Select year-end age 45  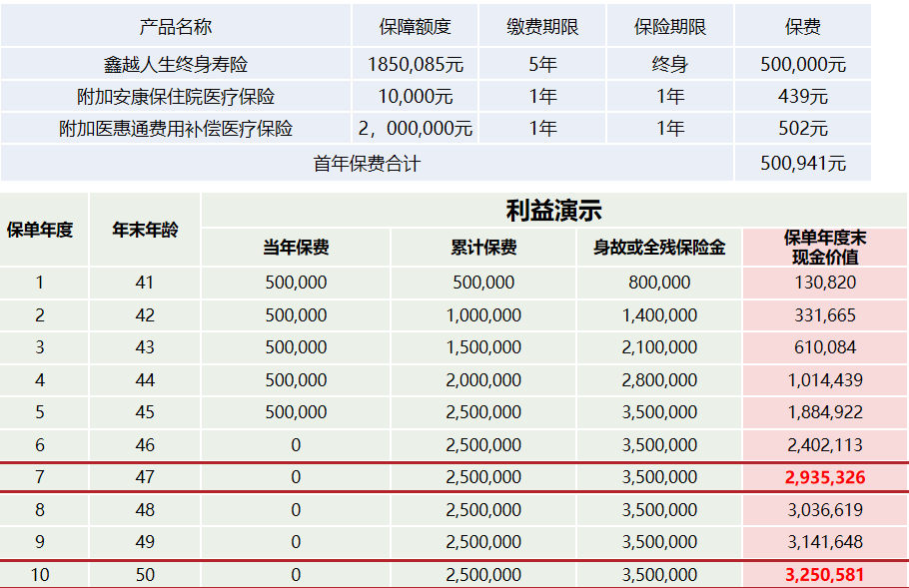point(145,412)
